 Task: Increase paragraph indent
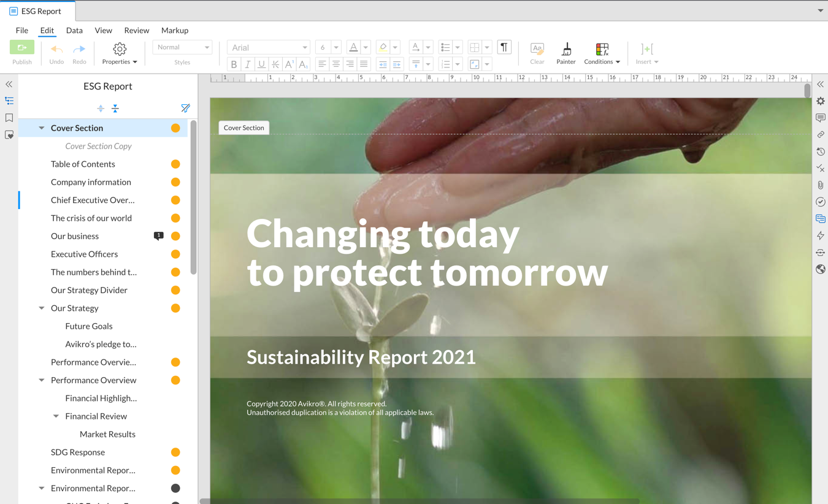tap(397, 64)
